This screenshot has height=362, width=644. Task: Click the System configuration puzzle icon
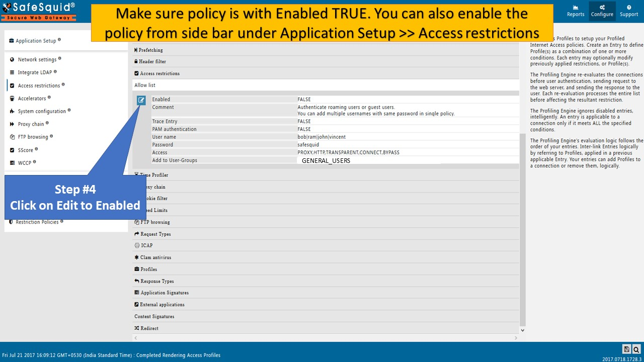12,111
